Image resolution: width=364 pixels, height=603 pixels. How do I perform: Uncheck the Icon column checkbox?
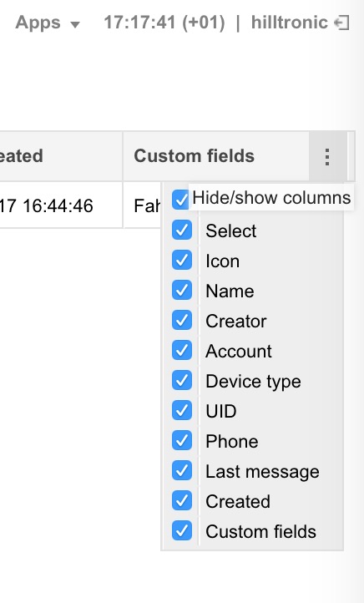click(182, 261)
